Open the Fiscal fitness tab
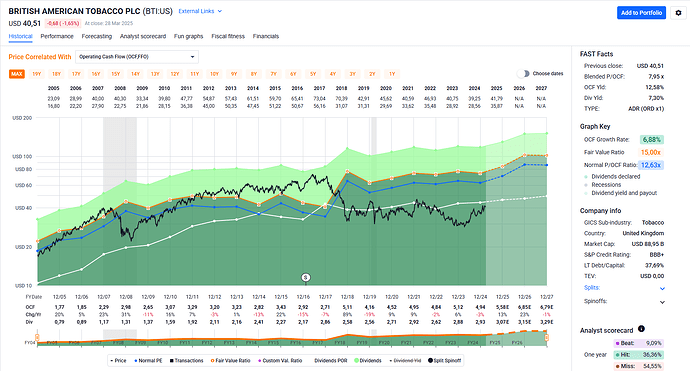The width and height of the screenshot is (690, 371). [228, 37]
